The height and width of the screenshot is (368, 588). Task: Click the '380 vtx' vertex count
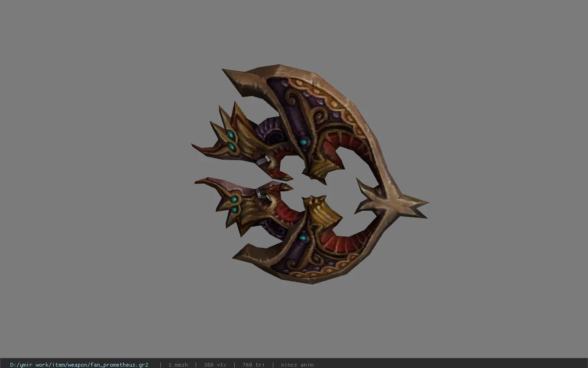coord(215,365)
